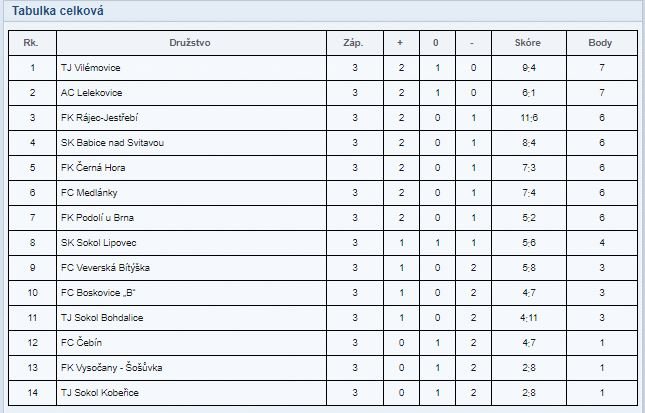Select TJ Sokol Kobeřice team
Screen dimensions: 645x413
(x=100, y=393)
